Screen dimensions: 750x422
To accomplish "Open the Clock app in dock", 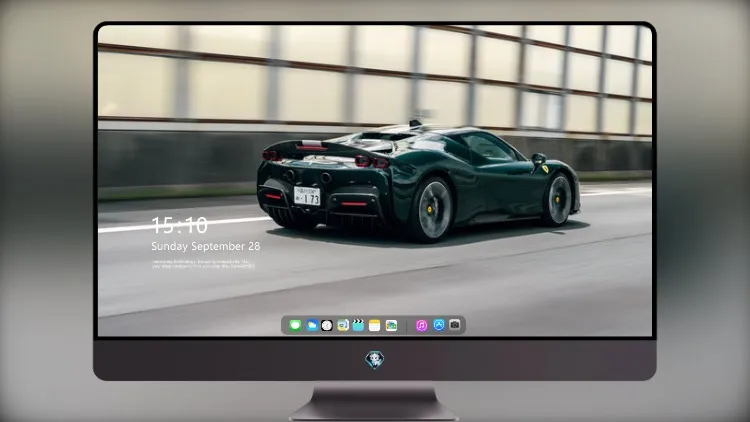I will coord(327,325).
